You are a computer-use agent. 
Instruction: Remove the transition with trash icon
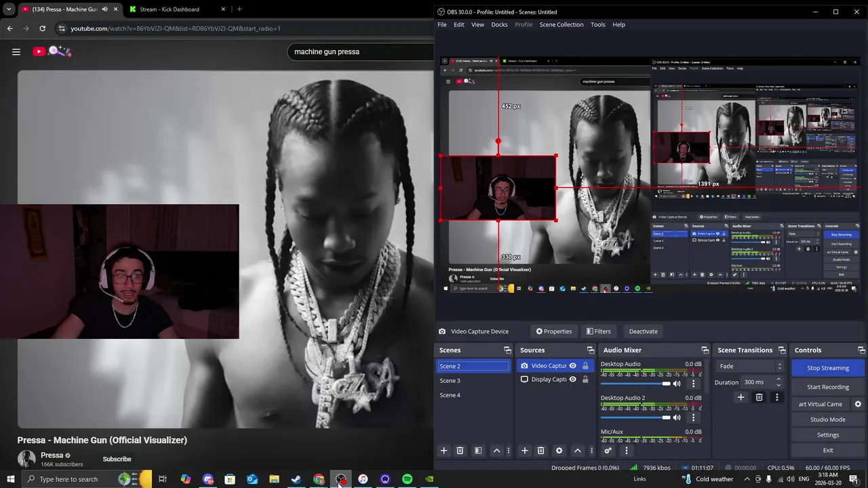click(759, 397)
